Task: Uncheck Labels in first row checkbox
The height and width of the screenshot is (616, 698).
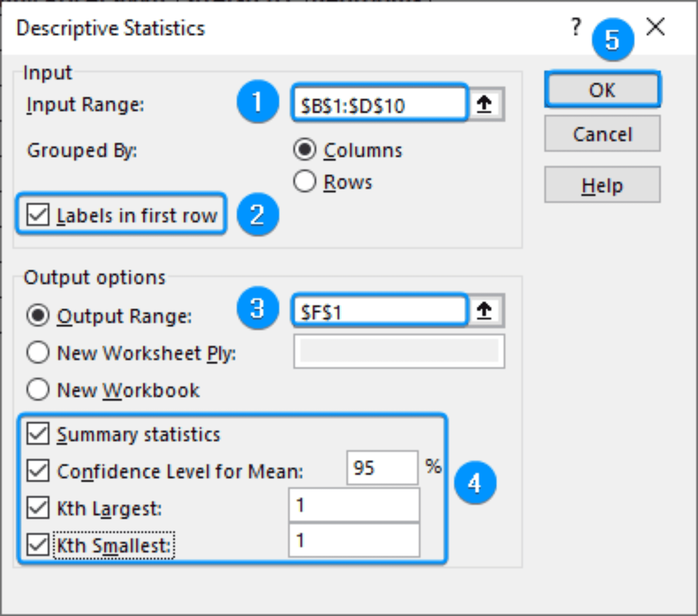Action: pyautogui.click(x=38, y=215)
